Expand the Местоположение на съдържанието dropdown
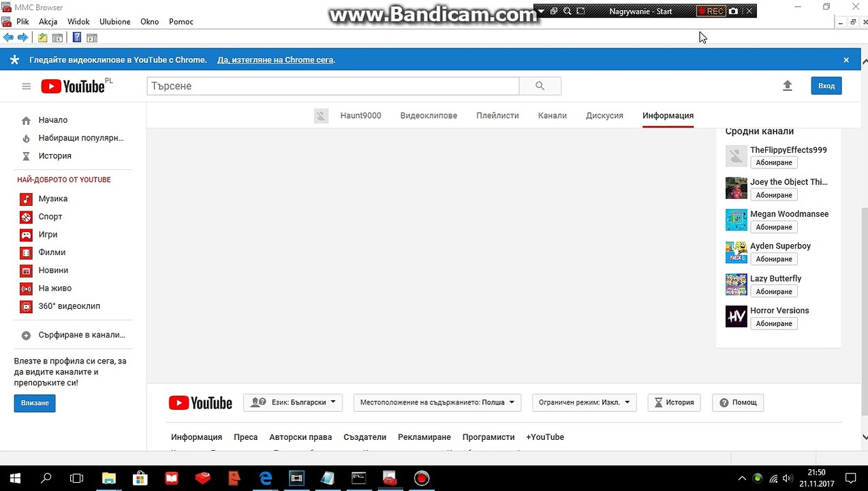 coord(437,402)
